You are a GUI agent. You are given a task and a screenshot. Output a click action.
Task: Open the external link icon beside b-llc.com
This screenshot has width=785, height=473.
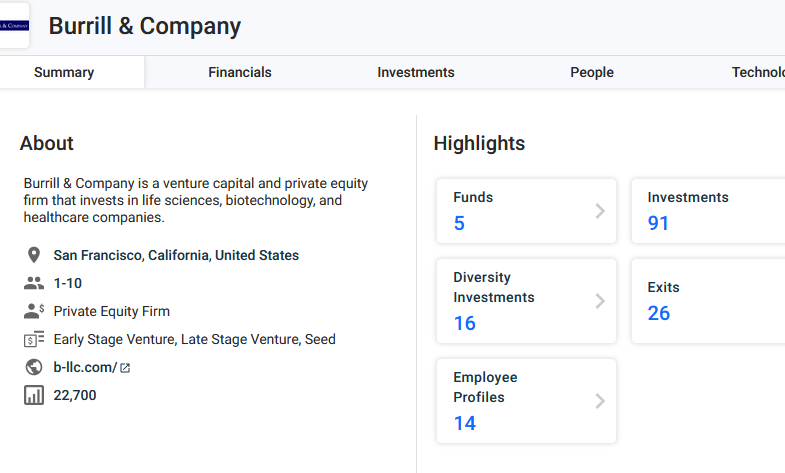pos(125,368)
